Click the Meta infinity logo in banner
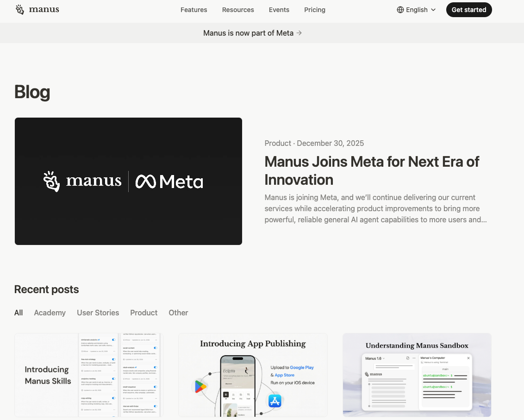 (146, 182)
